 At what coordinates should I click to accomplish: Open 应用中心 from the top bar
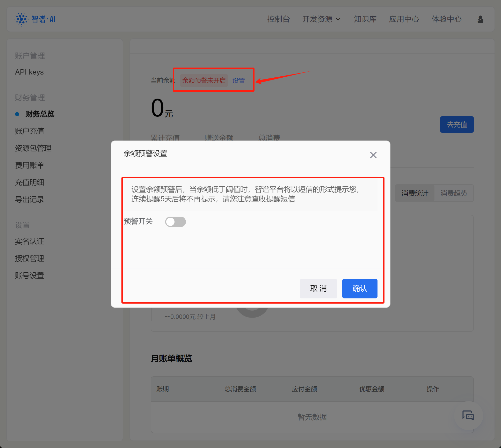(404, 19)
